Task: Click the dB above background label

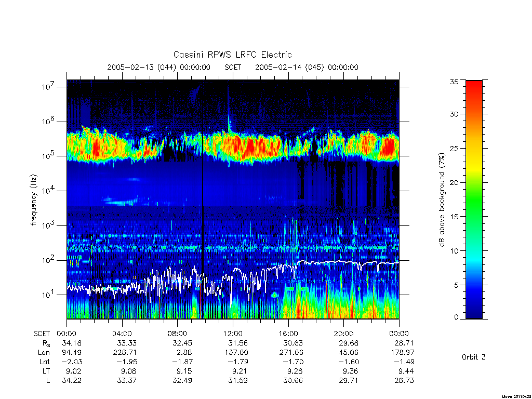Action: (442, 200)
